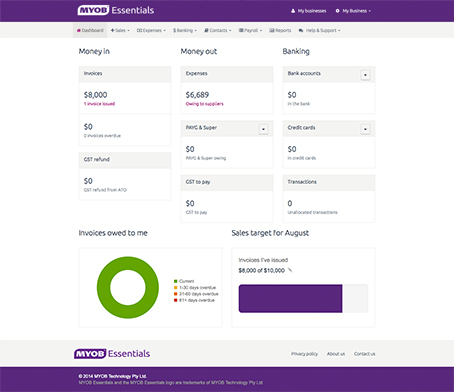Open the Privacy policy link
The width and height of the screenshot is (454, 392).
[304, 354]
